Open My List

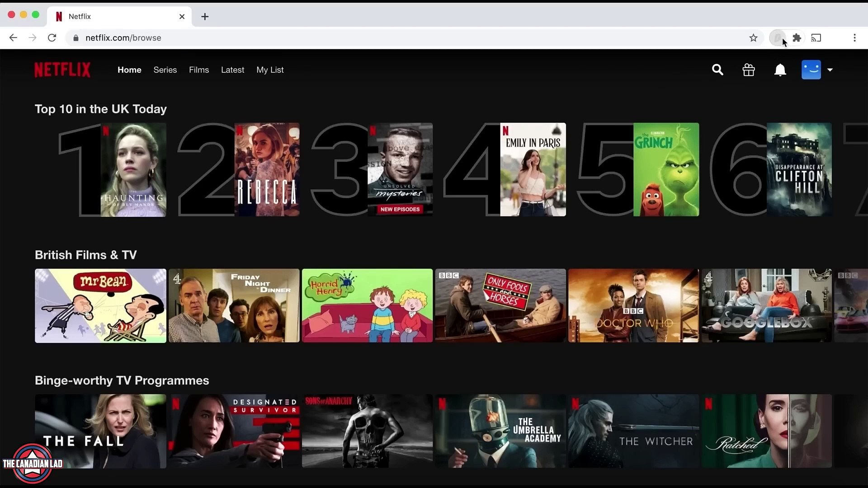tap(270, 70)
